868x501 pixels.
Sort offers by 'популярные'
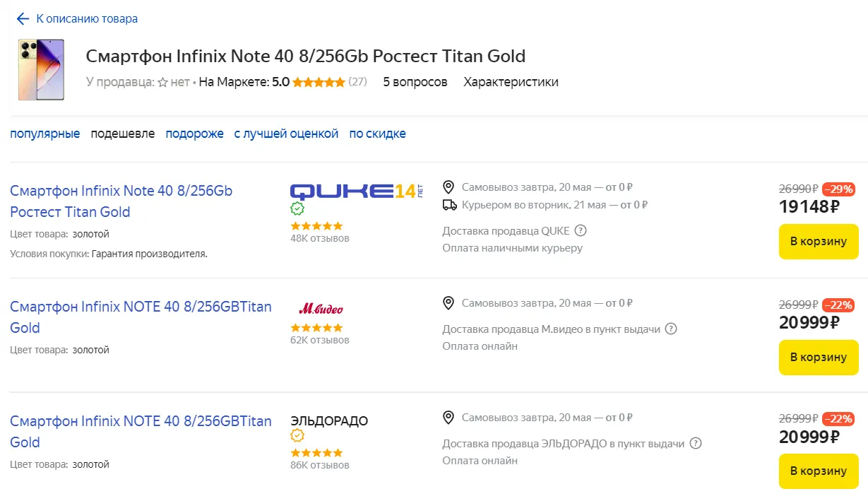tap(44, 134)
